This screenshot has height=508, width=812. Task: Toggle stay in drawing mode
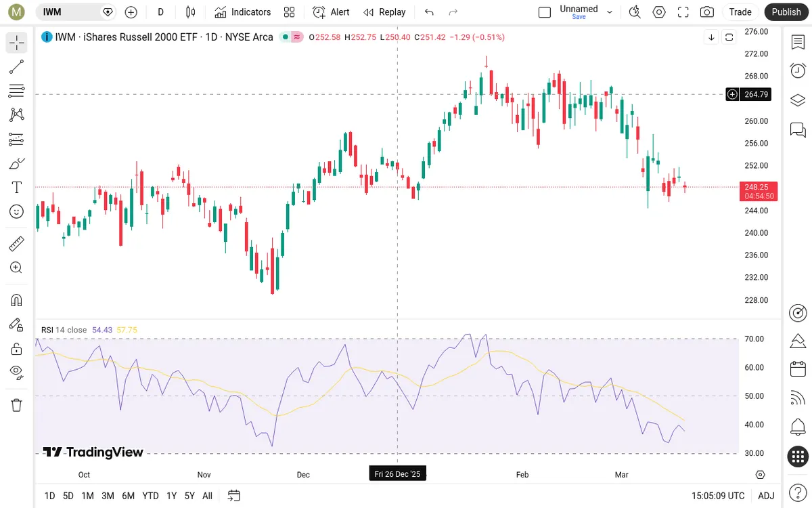point(17,324)
